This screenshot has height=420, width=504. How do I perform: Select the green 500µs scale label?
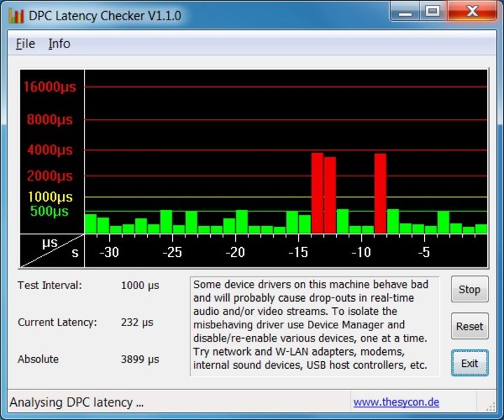pyautogui.click(x=50, y=211)
